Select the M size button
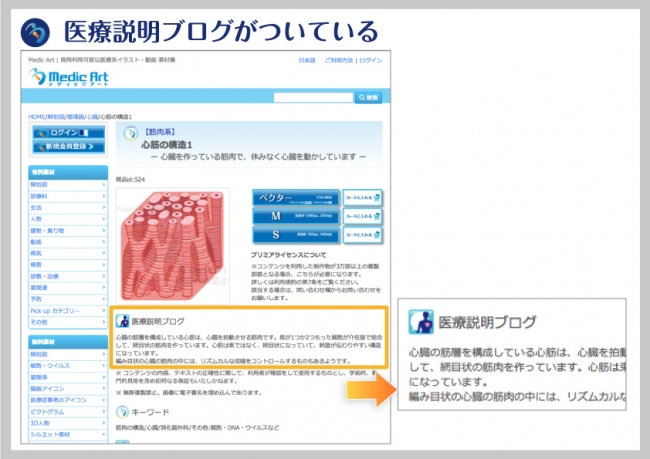This screenshot has width=650, height=459. [296, 216]
